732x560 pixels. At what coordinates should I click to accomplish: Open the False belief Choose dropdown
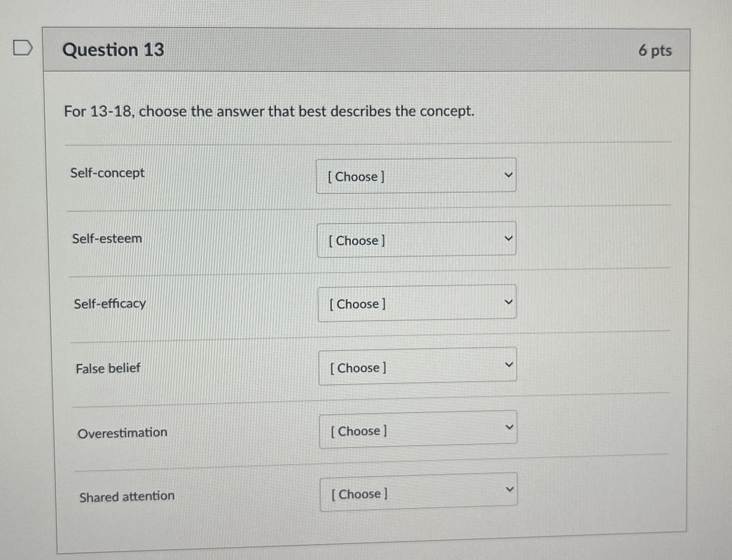[x=417, y=367]
